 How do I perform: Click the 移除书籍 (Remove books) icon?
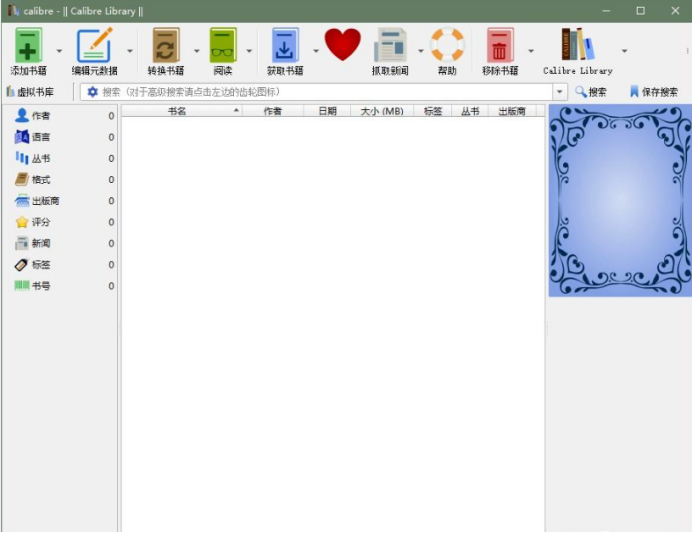pos(499,46)
